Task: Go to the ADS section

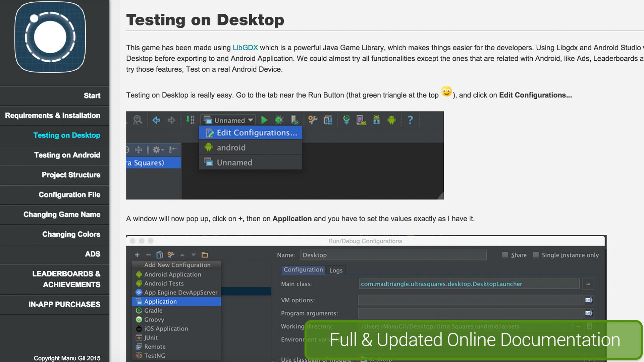Action: 55,254
